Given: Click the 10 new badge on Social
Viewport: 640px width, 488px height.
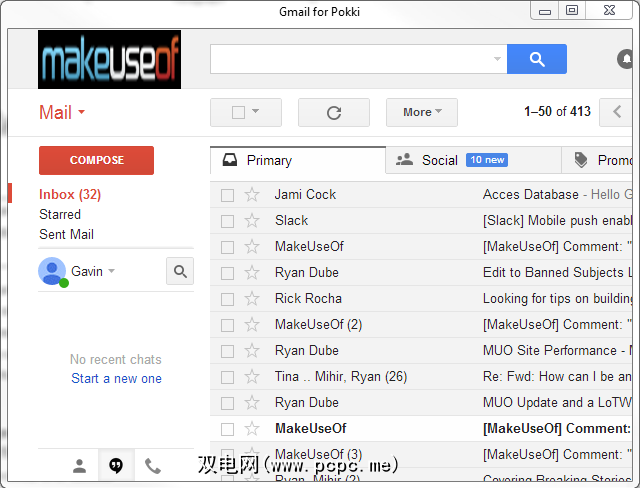Looking at the screenshot, I should [487, 160].
